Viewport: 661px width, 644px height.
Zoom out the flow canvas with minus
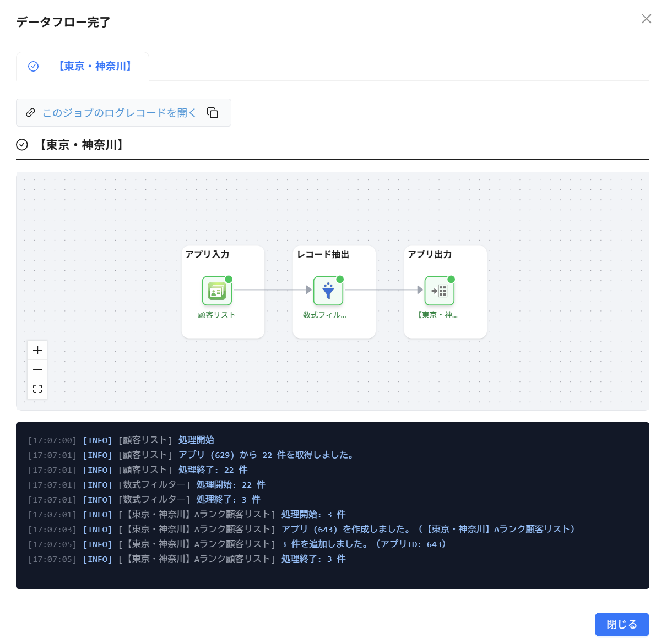click(37, 369)
